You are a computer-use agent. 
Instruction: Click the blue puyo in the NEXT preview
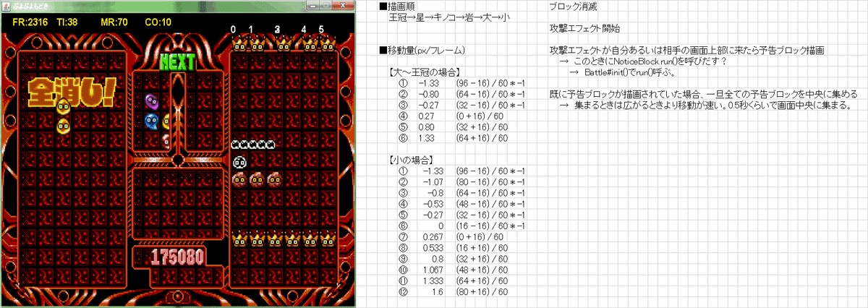152,121
